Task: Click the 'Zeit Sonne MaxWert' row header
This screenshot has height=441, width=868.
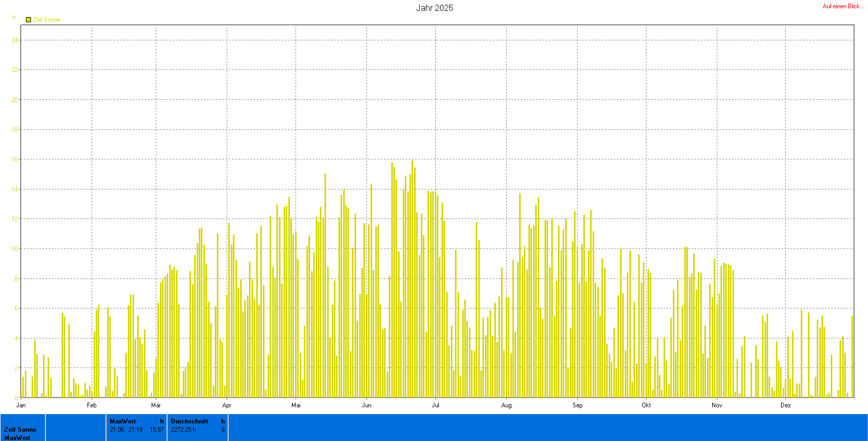Action: click(x=20, y=433)
